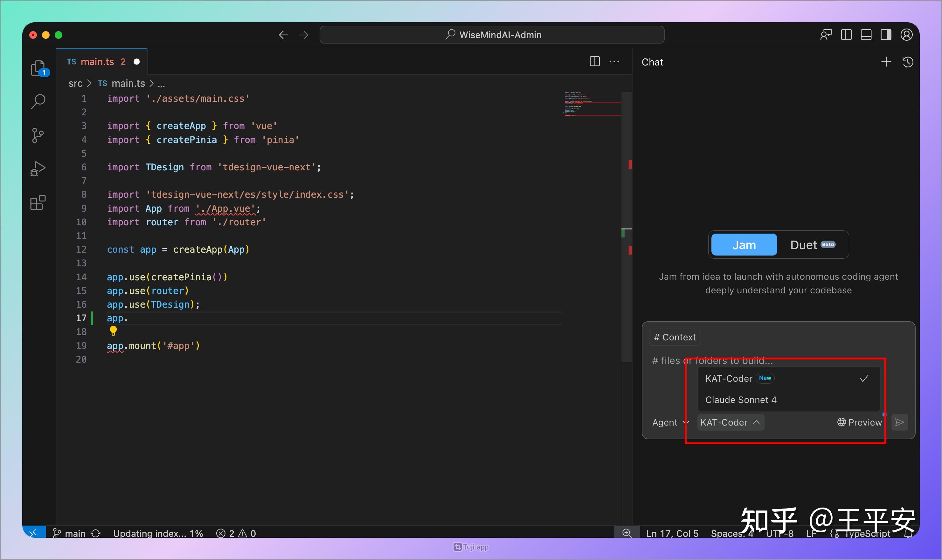The height and width of the screenshot is (560, 942).
Task: Open the Search panel
Action: tap(38, 101)
